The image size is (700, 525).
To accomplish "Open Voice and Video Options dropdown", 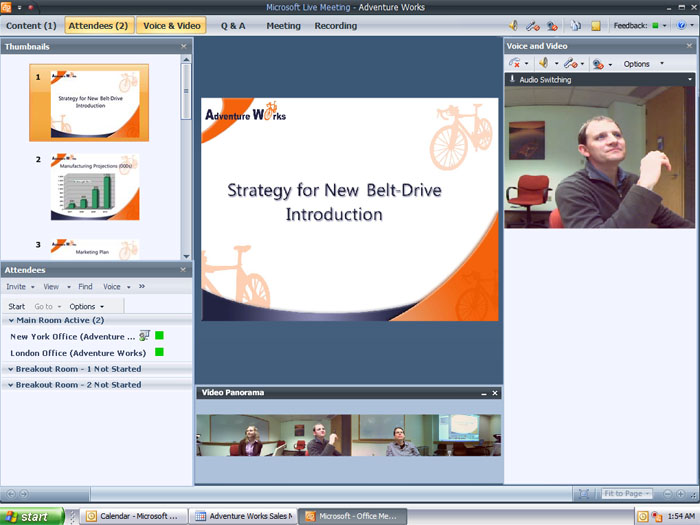I will coord(643,64).
